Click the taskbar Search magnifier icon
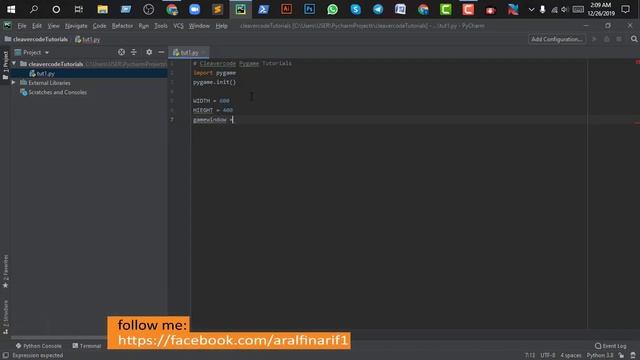The width and height of the screenshot is (640, 360). [x=34, y=9]
